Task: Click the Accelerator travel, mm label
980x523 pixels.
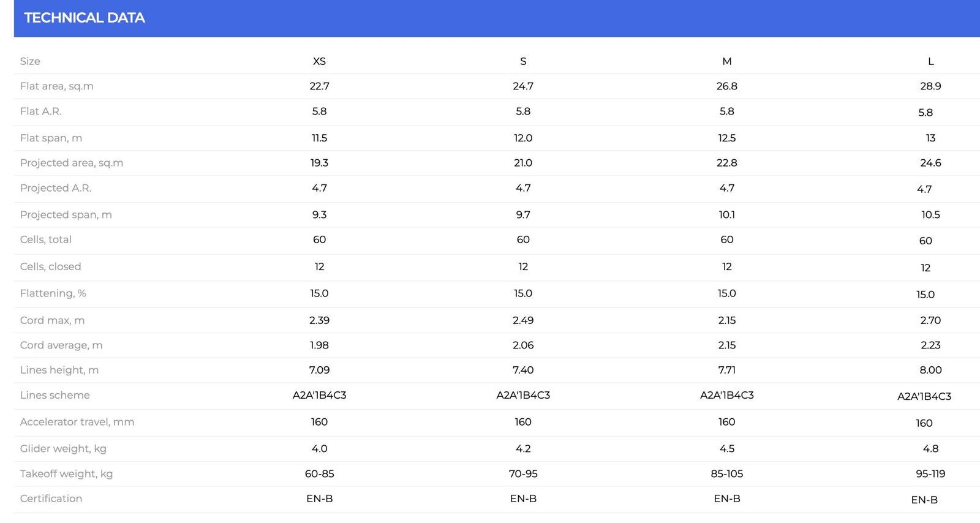Action: tap(77, 422)
